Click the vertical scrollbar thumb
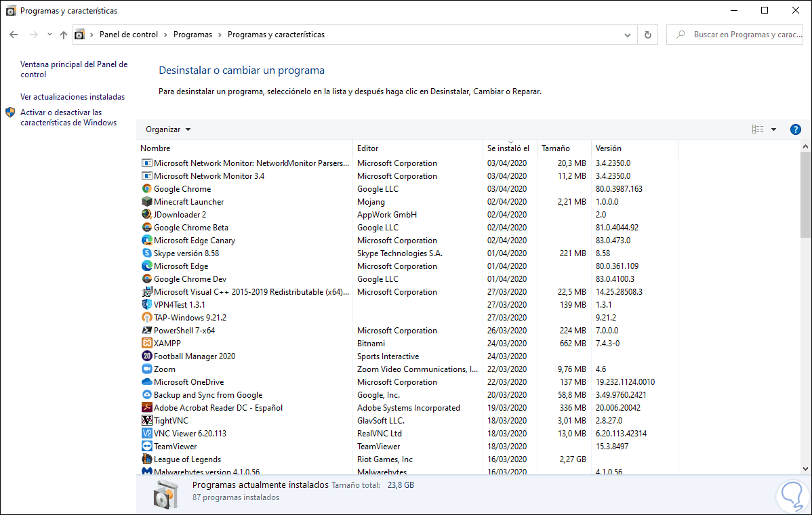812x515 pixels. 805,194
